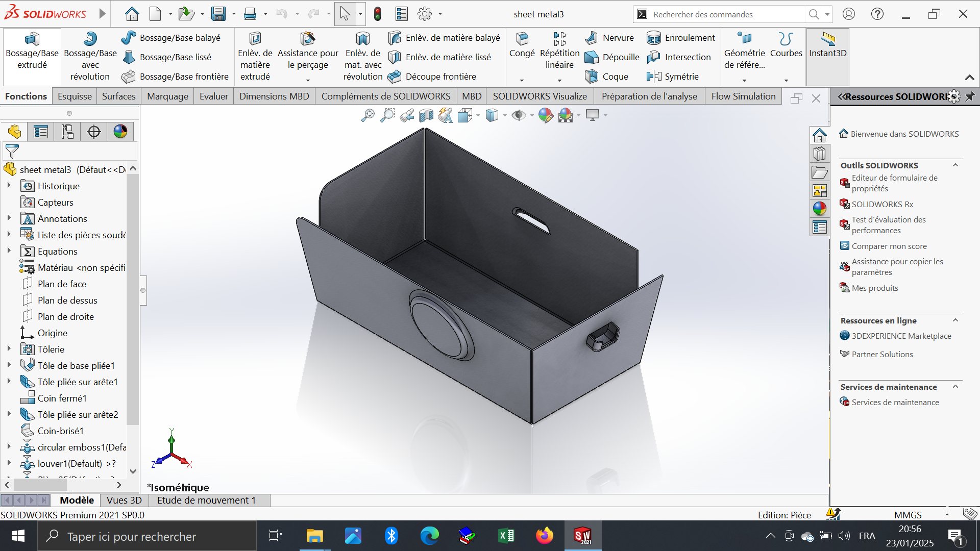Screen dimensions: 980x551
Task: Pin the Ressources SOLIDWORKS task pane
Action: click(x=970, y=96)
